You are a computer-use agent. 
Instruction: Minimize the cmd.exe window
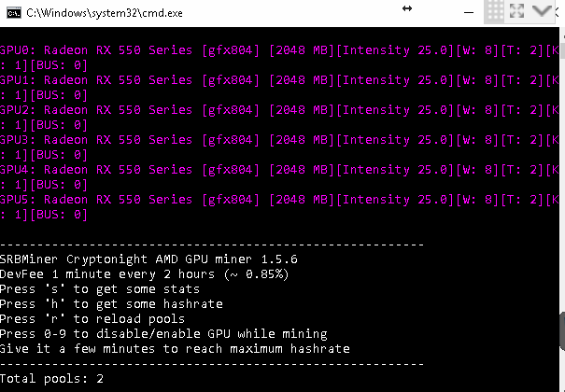click(469, 13)
